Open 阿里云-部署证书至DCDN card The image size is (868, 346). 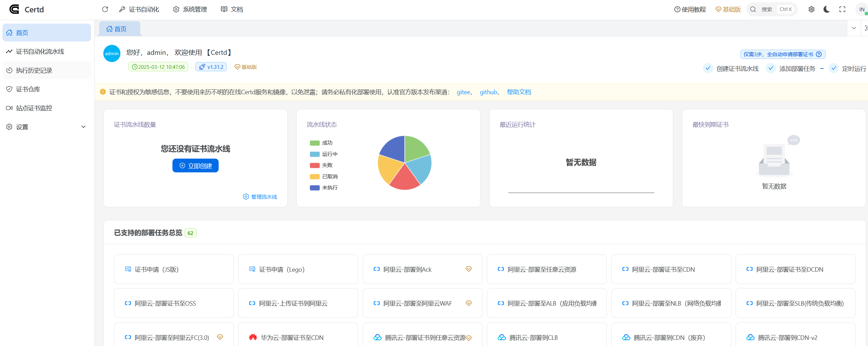tap(795, 269)
